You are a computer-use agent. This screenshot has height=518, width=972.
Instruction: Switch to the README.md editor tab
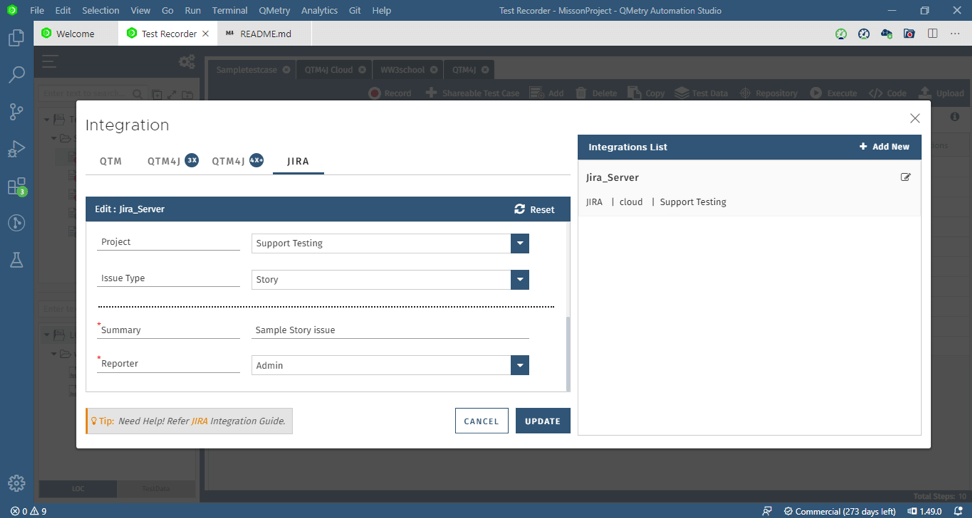click(x=265, y=33)
